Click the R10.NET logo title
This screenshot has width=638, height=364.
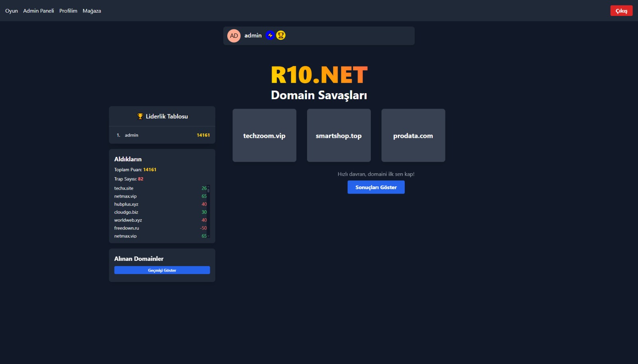point(319,75)
